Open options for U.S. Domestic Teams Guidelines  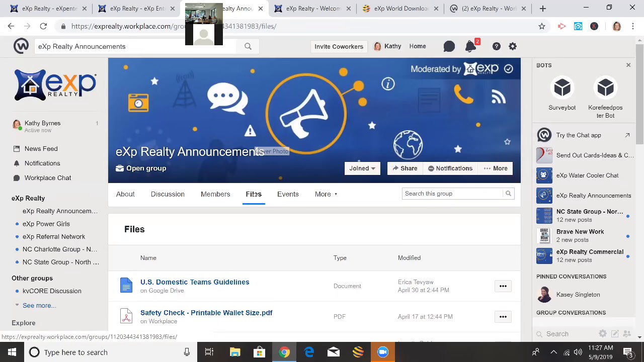coord(503,286)
